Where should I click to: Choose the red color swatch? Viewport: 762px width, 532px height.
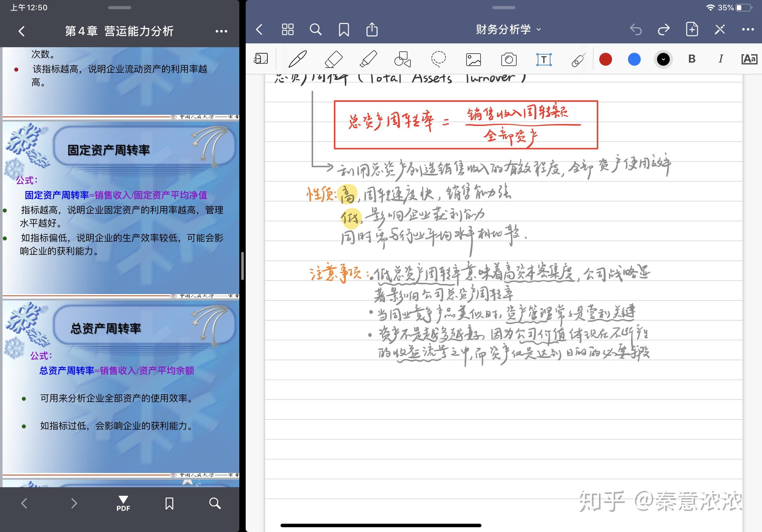(x=605, y=59)
